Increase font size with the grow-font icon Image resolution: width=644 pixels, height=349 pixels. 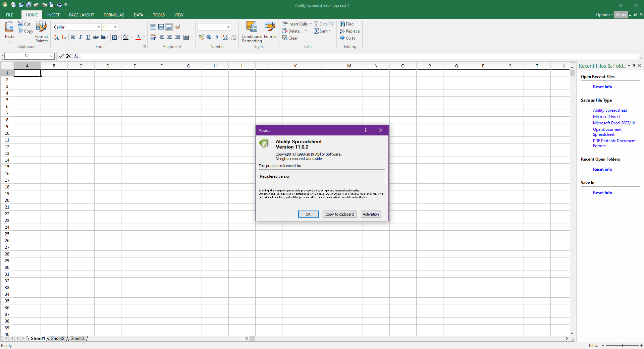click(56, 38)
